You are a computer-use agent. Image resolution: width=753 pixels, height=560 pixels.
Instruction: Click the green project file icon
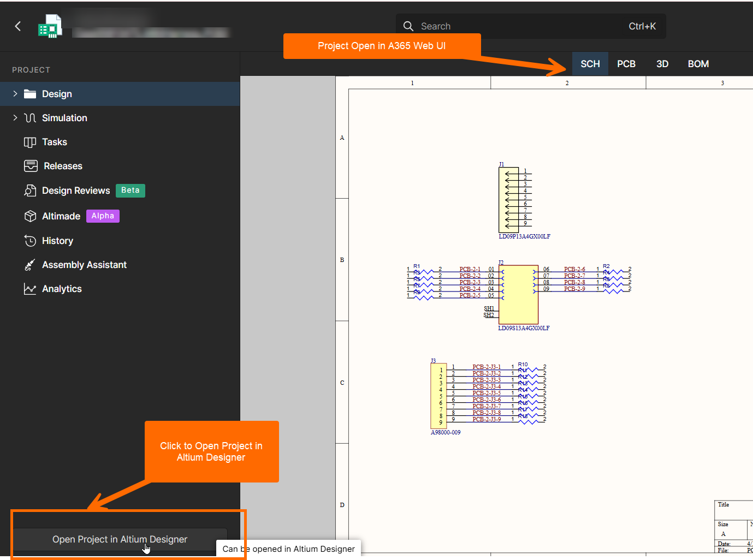(x=50, y=26)
